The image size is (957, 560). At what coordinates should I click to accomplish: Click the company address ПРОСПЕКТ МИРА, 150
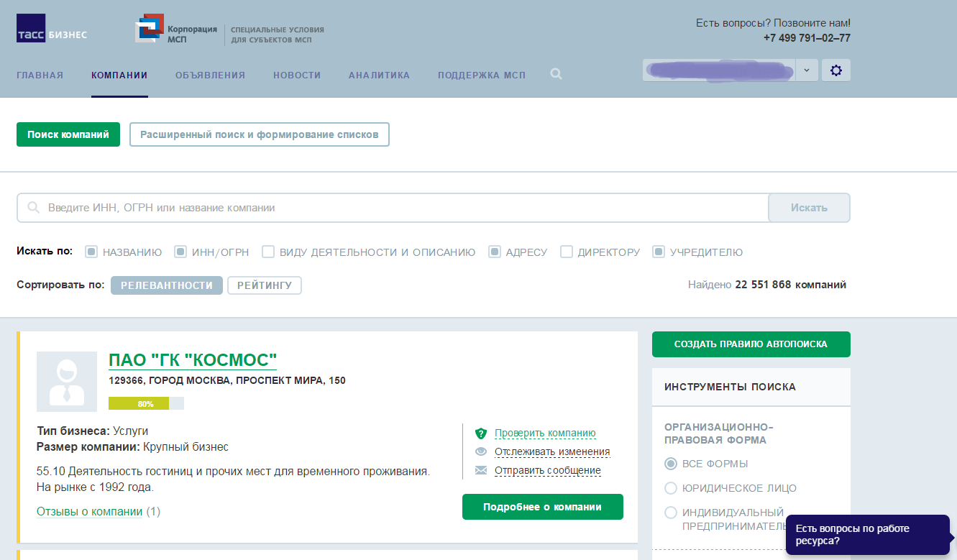227,380
